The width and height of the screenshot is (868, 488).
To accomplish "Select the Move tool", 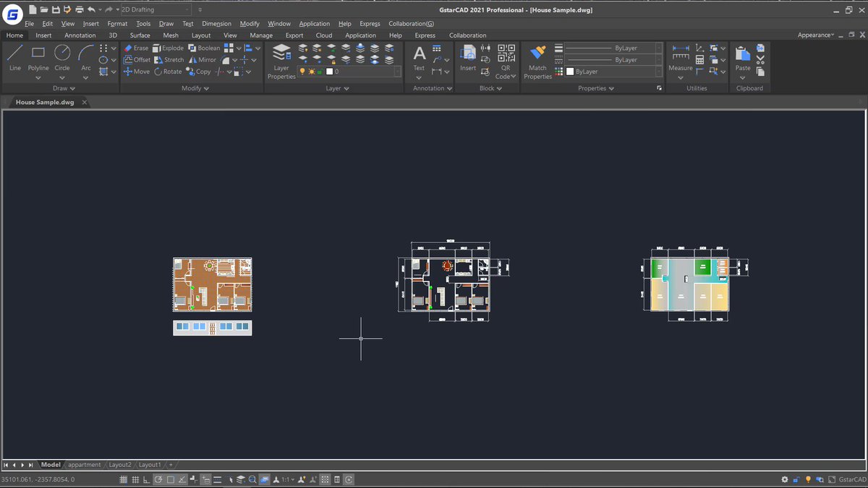I will point(137,72).
